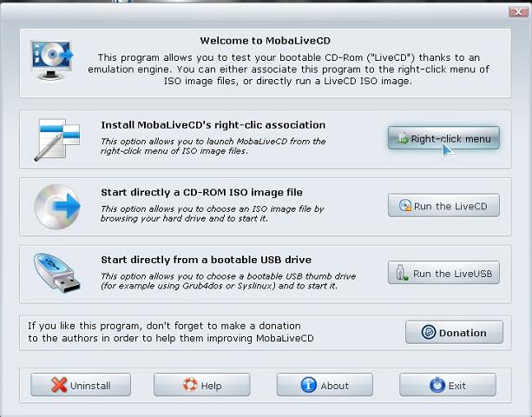The height and width of the screenshot is (417, 532).
Task: Click the power icon on Exit
Action: (437, 385)
